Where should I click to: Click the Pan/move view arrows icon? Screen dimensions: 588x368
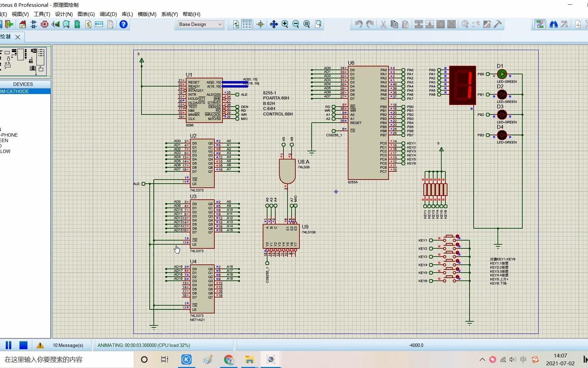click(x=274, y=24)
